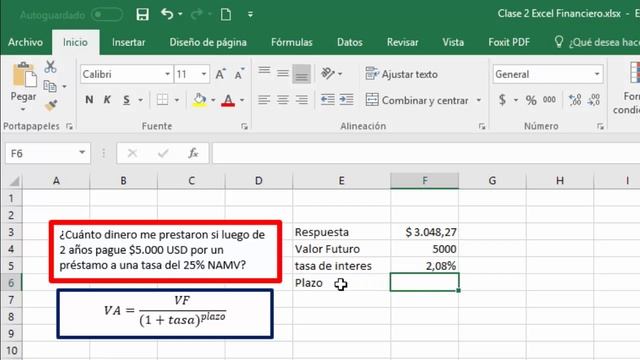Screen dimensions: 640x360
Task: Click the Center text icon
Action: [282, 100]
